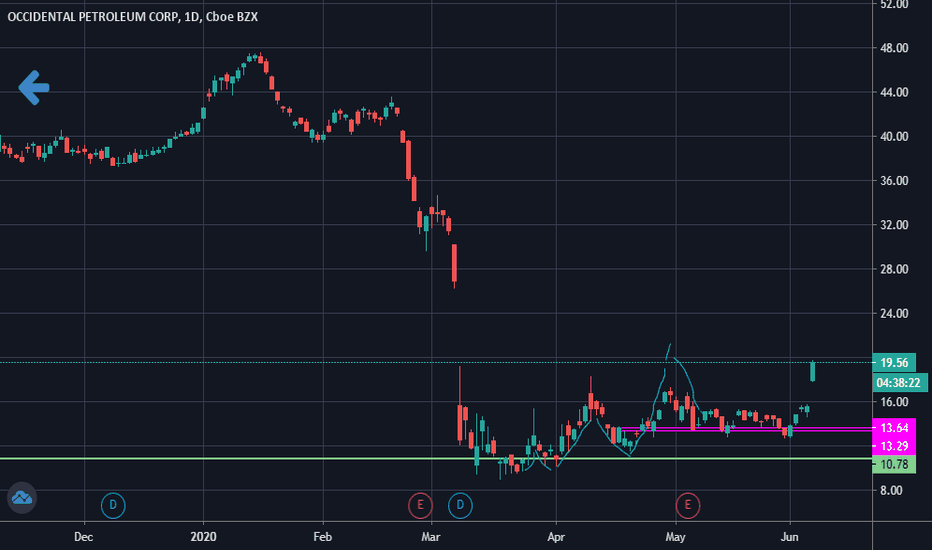Open the December dividend 'D' marker
932x550 pixels.
point(113,505)
